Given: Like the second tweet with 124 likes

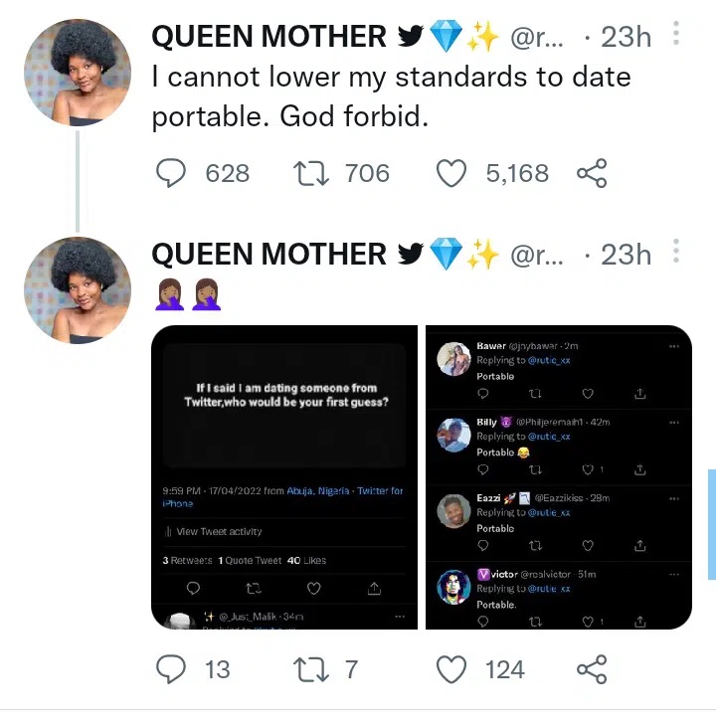Looking at the screenshot, I should coord(452,669).
